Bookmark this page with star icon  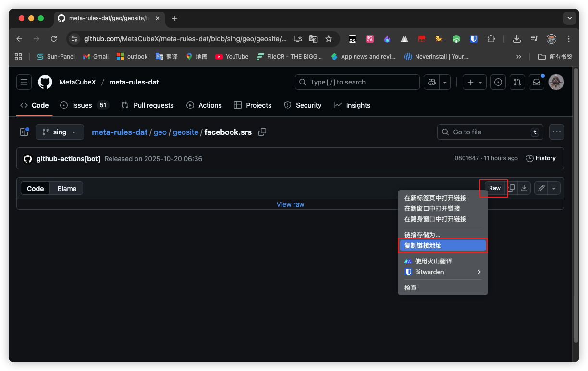(329, 39)
